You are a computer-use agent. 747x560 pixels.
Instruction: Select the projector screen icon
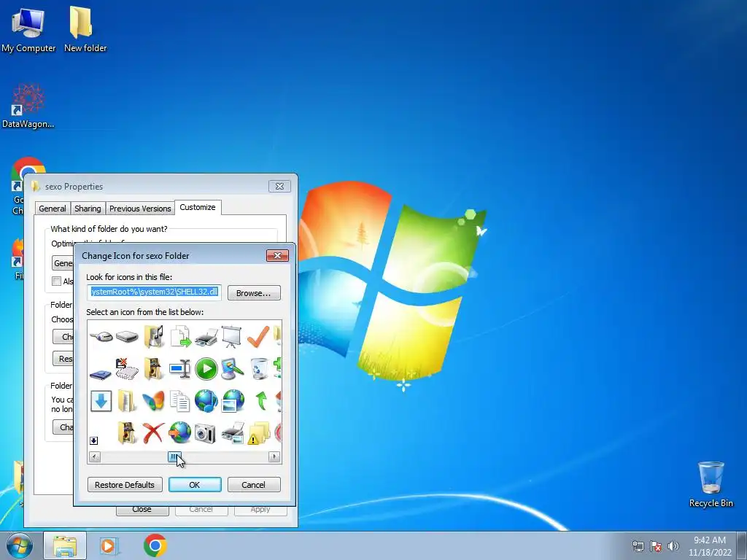[231, 336]
